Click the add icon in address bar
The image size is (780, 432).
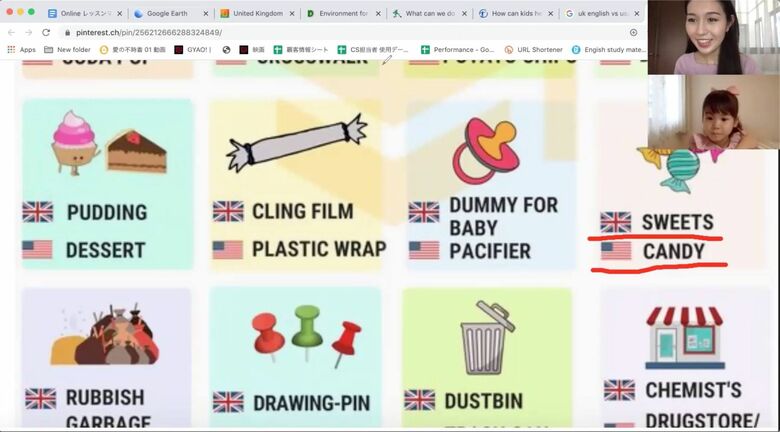click(633, 32)
